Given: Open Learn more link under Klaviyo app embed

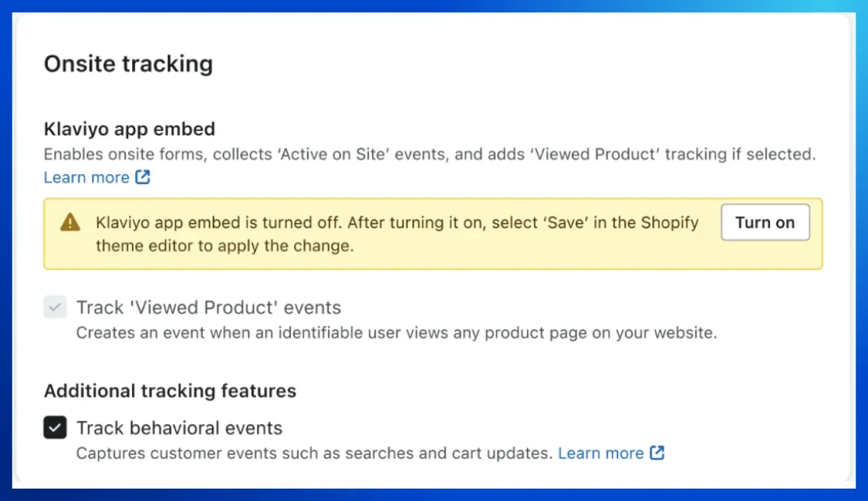Looking at the screenshot, I should pyautogui.click(x=86, y=177).
